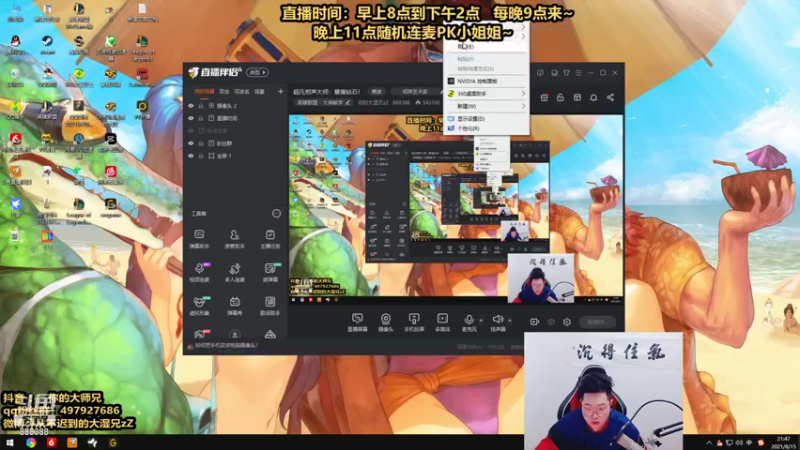Expand the 新建(W) submenu arrow
This screenshot has height=450, width=800.
523,106
